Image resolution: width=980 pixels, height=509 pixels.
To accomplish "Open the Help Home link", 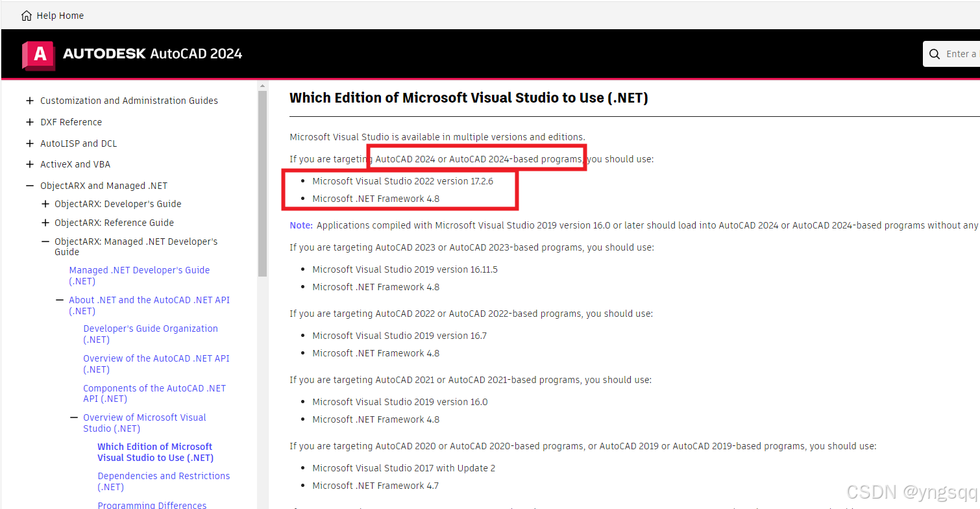I will tap(60, 16).
